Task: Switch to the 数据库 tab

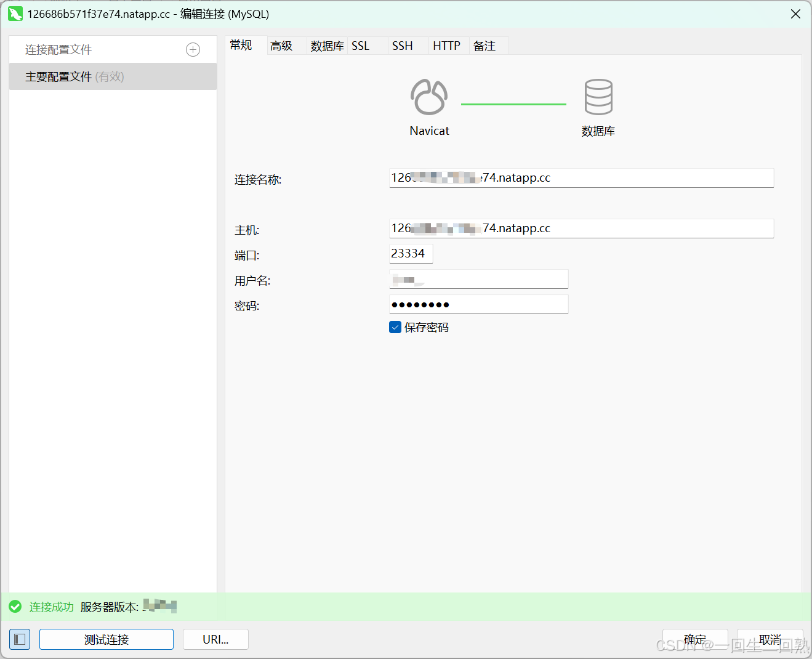Action: [327, 46]
